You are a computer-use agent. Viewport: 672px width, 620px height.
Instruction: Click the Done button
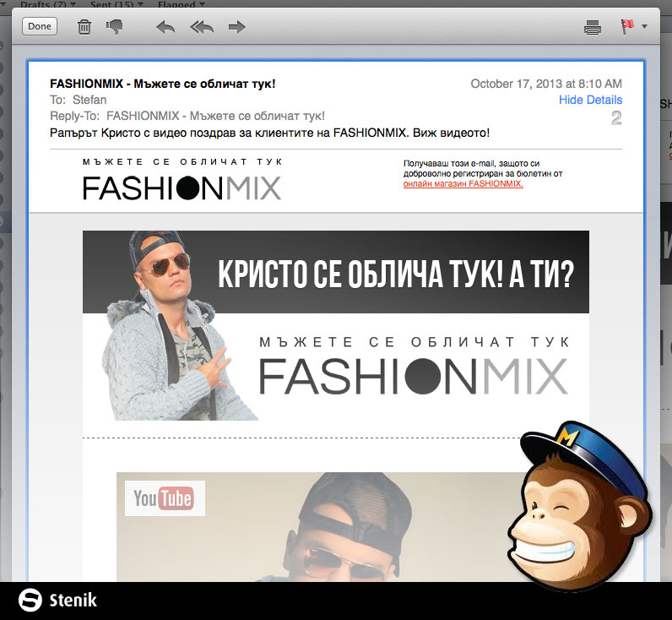point(40,26)
